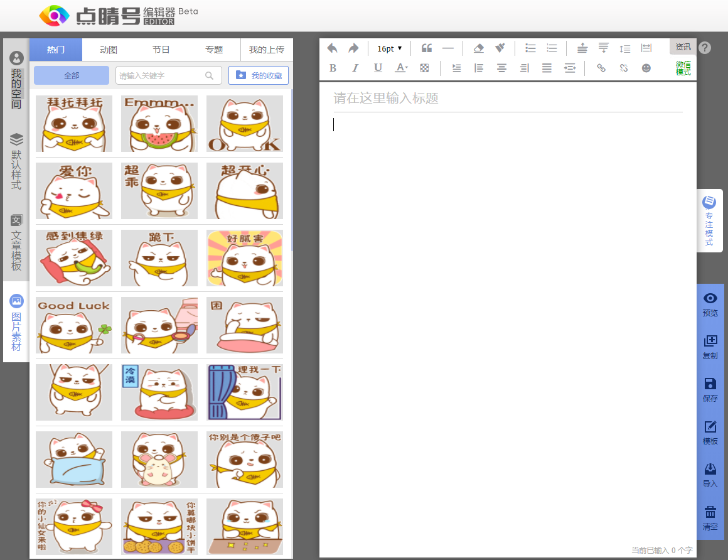Toggle italic formatting

pos(355,68)
